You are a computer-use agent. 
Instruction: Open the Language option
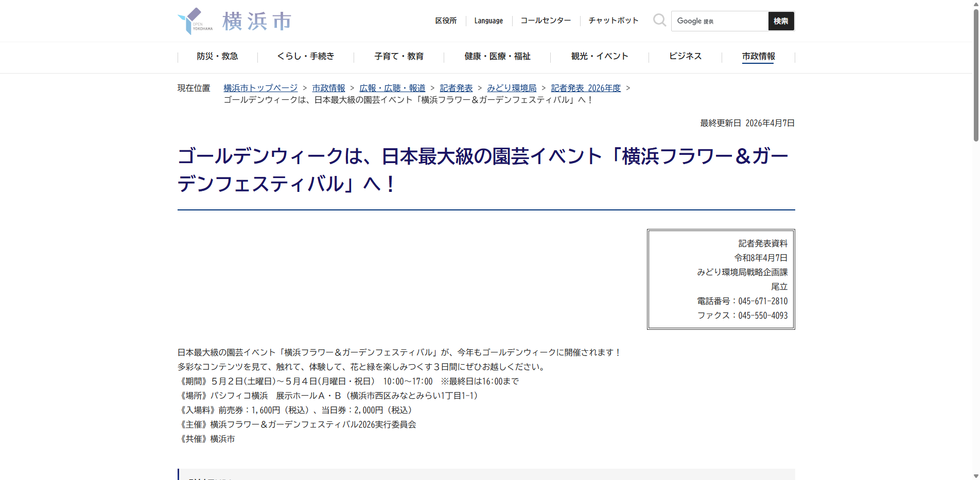488,21
